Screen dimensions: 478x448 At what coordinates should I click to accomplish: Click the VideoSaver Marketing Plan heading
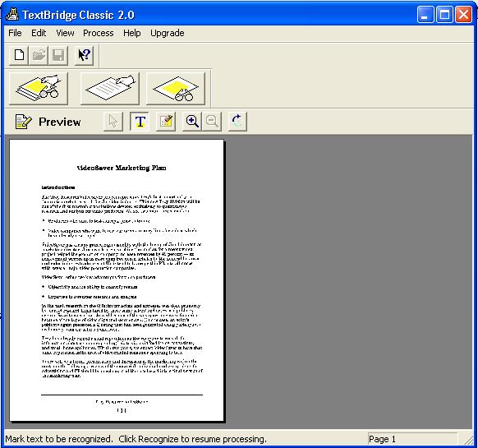[x=122, y=168]
